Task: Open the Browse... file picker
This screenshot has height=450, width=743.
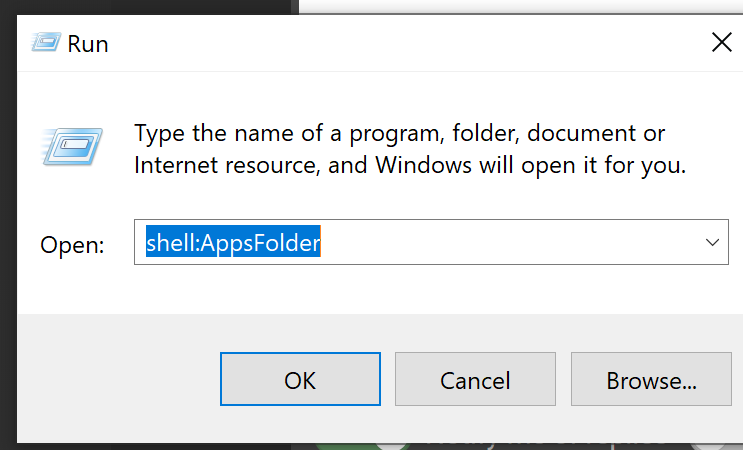Action: tap(651, 380)
